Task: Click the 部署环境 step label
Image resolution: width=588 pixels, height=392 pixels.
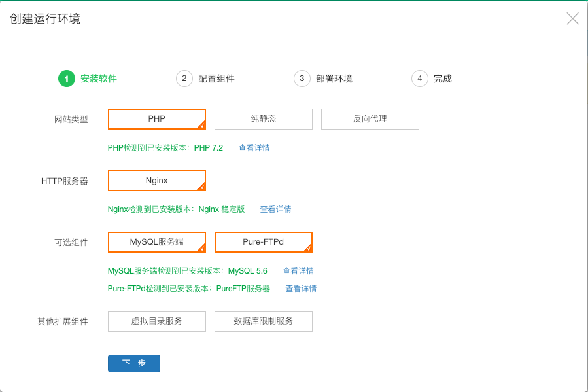Action: point(334,79)
